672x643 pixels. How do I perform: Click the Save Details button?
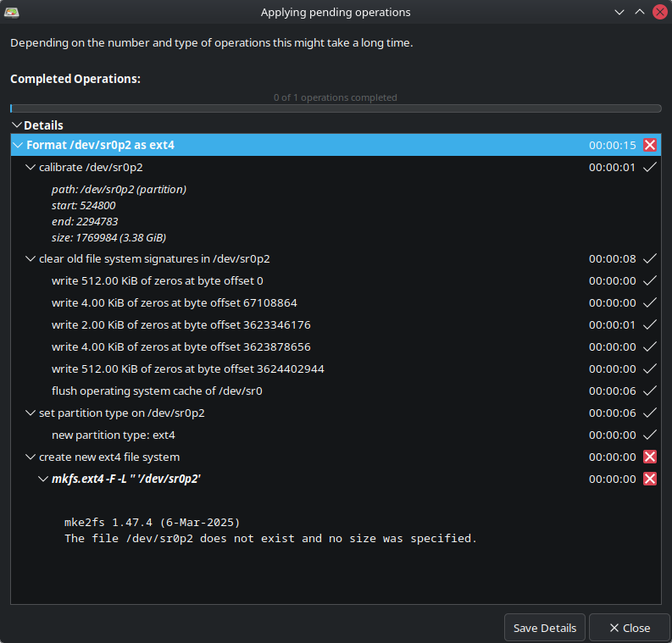click(545, 628)
